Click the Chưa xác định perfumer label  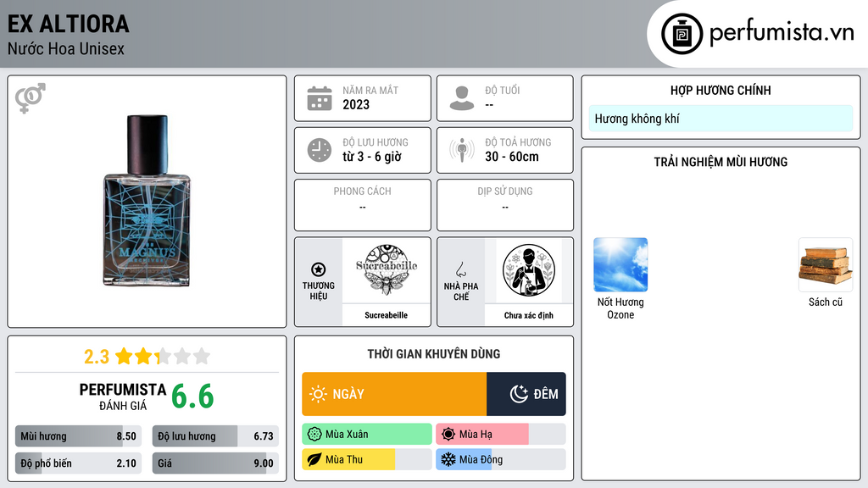tap(529, 315)
